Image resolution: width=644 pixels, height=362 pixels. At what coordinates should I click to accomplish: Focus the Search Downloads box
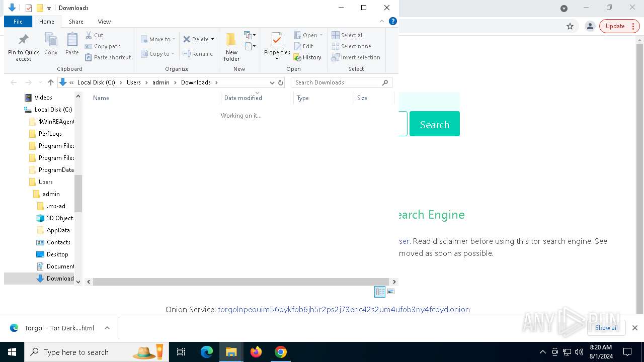[x=341, y=82]
